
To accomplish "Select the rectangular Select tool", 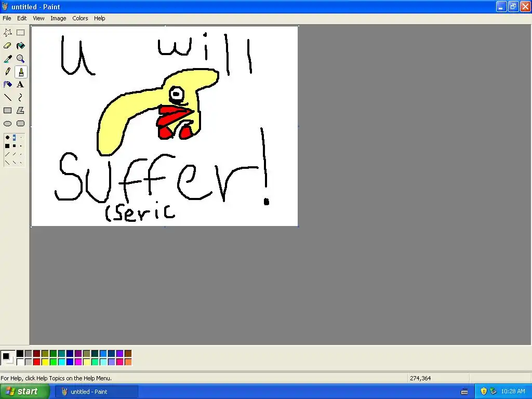I will 21,33.
